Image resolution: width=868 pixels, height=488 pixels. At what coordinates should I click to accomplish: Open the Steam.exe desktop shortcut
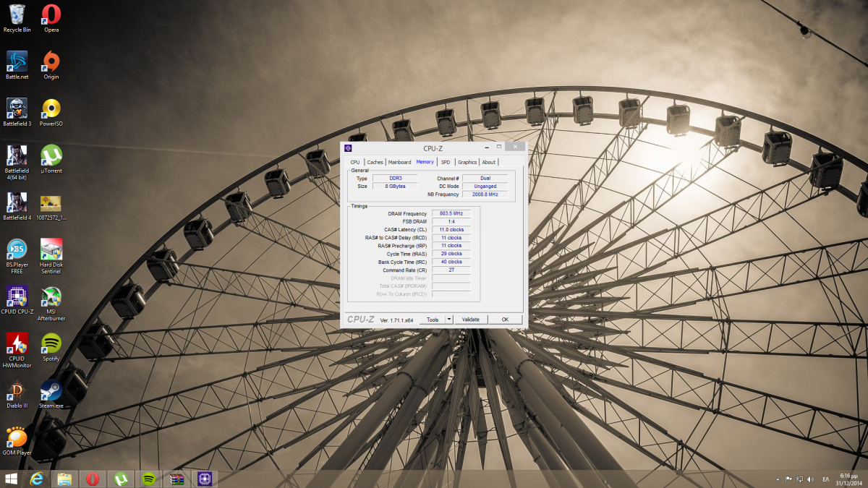click(x=51, y=394)
